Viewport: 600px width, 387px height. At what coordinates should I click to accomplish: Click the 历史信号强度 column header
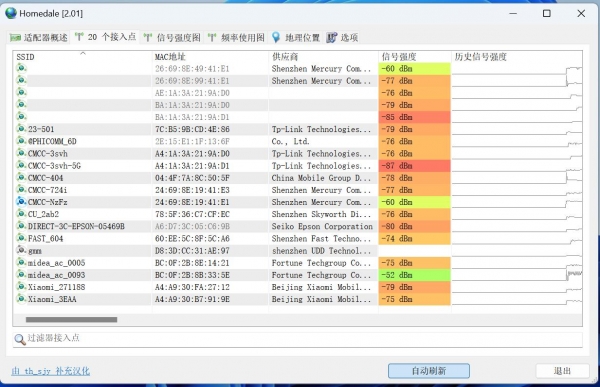click(x=517, y=57)
